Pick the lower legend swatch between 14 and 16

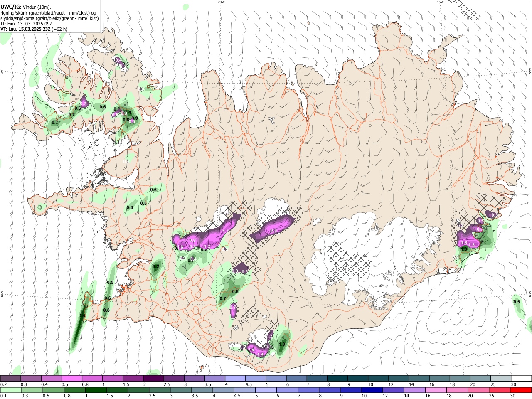(x=415, y=390)
